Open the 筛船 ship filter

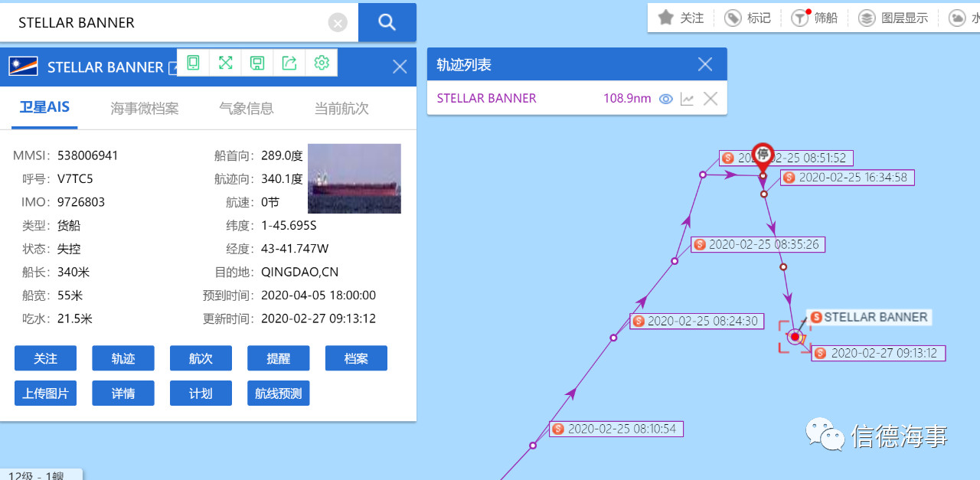[815, 18]
